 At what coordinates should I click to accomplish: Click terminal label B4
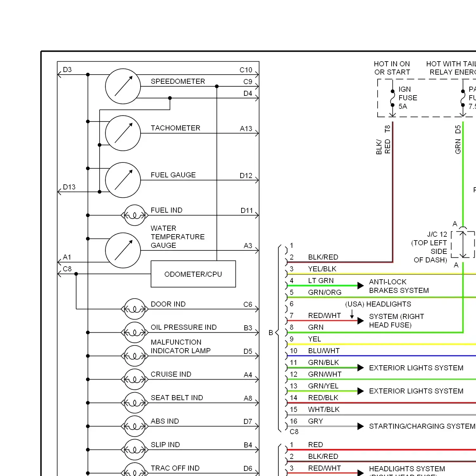[x=248, y=445]
